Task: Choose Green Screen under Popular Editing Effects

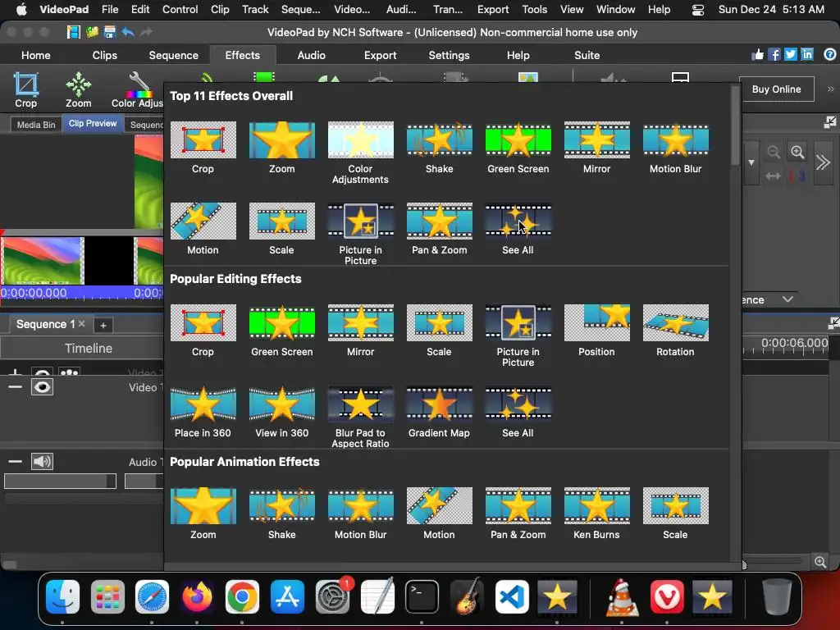Action: click(x=282, y=330)
